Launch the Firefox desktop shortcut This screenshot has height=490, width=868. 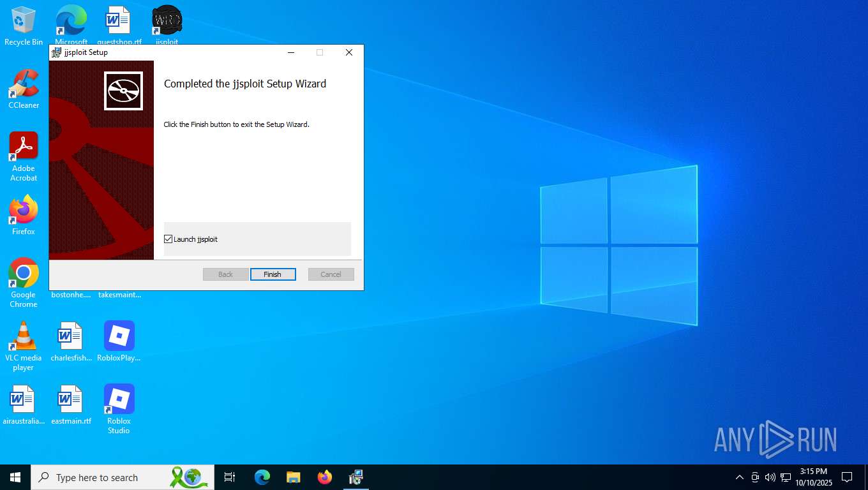[x=24, y=215]
